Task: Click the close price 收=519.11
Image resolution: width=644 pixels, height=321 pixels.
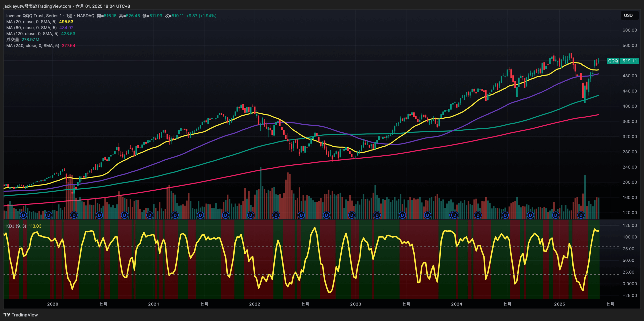Action: tap(174, 16)
